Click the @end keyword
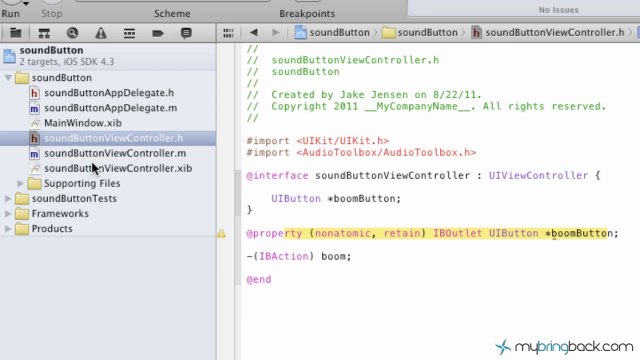 (259, 280)
